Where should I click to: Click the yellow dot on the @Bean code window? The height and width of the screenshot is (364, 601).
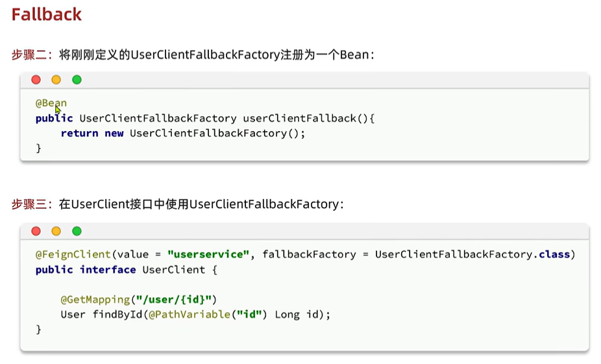[x=56, y=80]
